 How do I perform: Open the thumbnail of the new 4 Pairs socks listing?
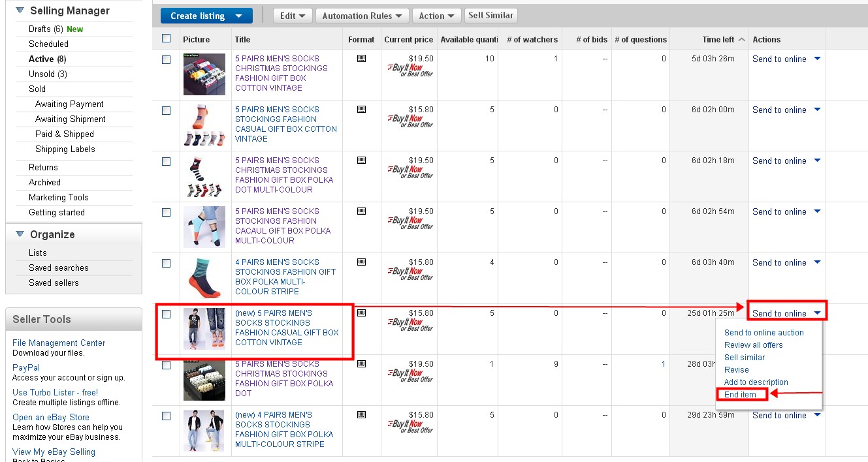204,431
